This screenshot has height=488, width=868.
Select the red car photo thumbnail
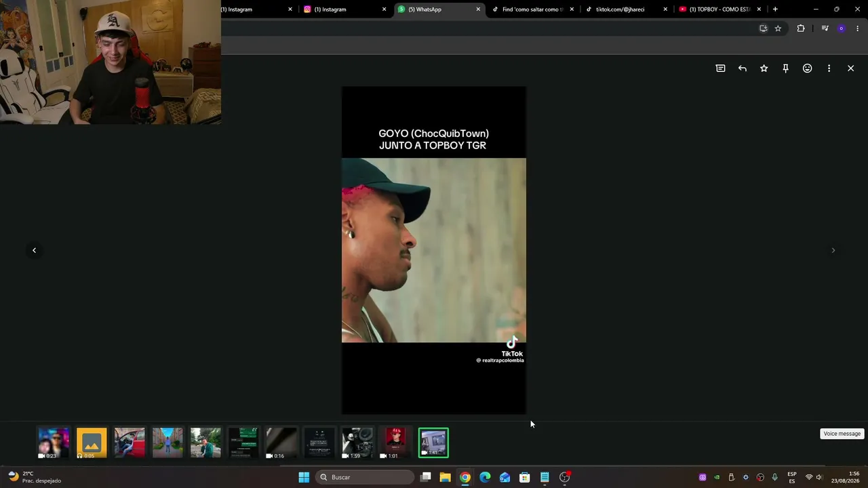[130, 443]
